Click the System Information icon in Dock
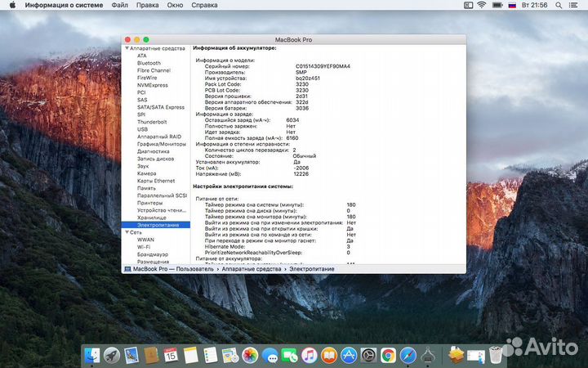The image size is (588, 368). 428,355
